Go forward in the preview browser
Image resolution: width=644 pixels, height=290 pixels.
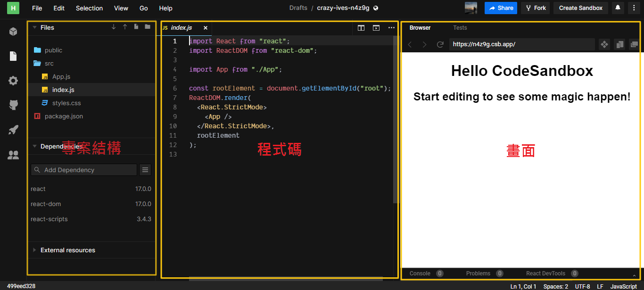click(x=425, y=44)
